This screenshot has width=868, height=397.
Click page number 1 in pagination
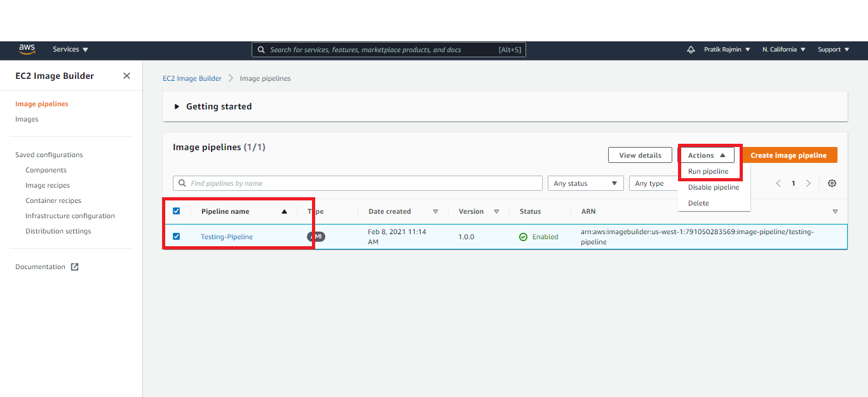point(793,183)
